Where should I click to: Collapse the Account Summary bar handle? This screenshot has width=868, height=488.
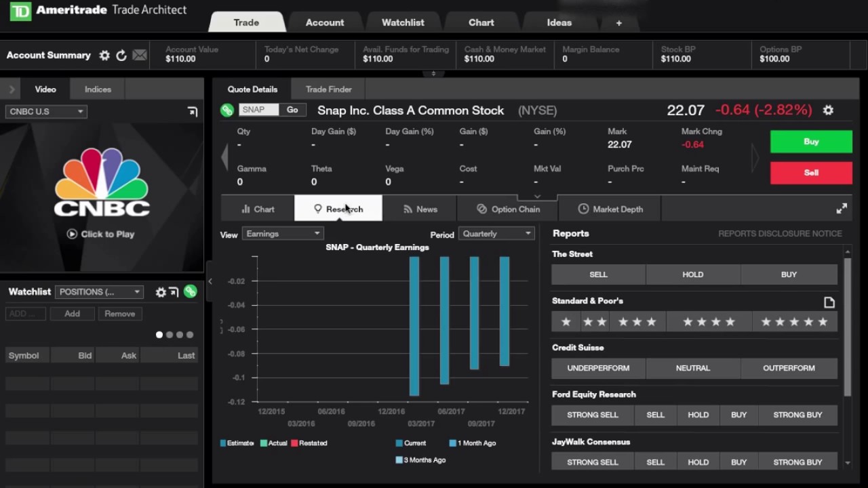pos(433,73)
